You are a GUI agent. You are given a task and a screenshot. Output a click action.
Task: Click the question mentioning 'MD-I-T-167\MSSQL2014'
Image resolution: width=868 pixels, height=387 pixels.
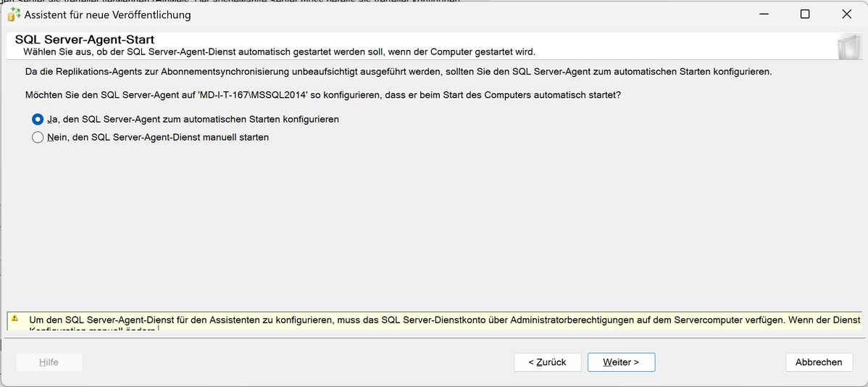click(x=322, y=95)
